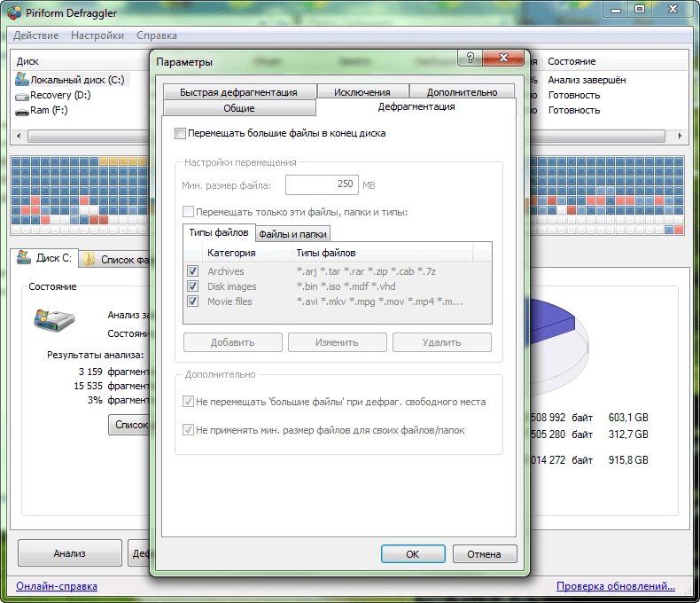Toggle Перемещать только эти файлы, папки и типы
The image size is (700, 603).
[x=189, y=211]
